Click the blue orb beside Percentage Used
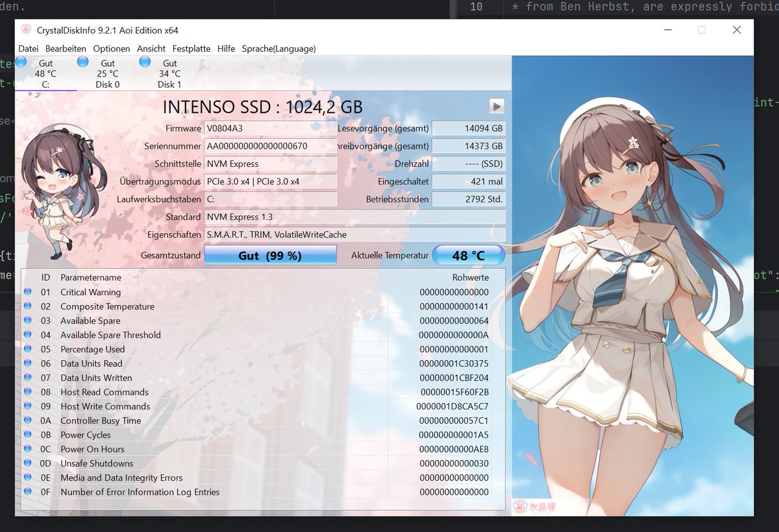This screenshot has height=532, width=779. coord(28,349)
